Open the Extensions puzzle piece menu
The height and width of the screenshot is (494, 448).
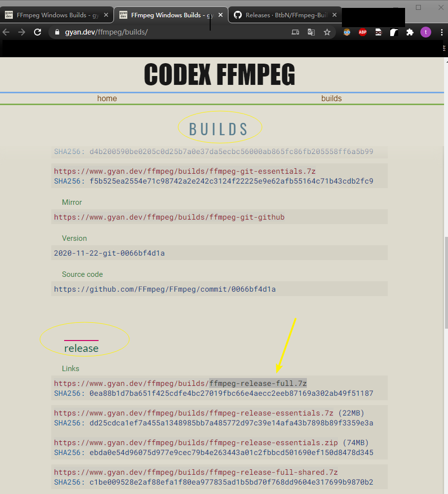[x=410, y=32]
